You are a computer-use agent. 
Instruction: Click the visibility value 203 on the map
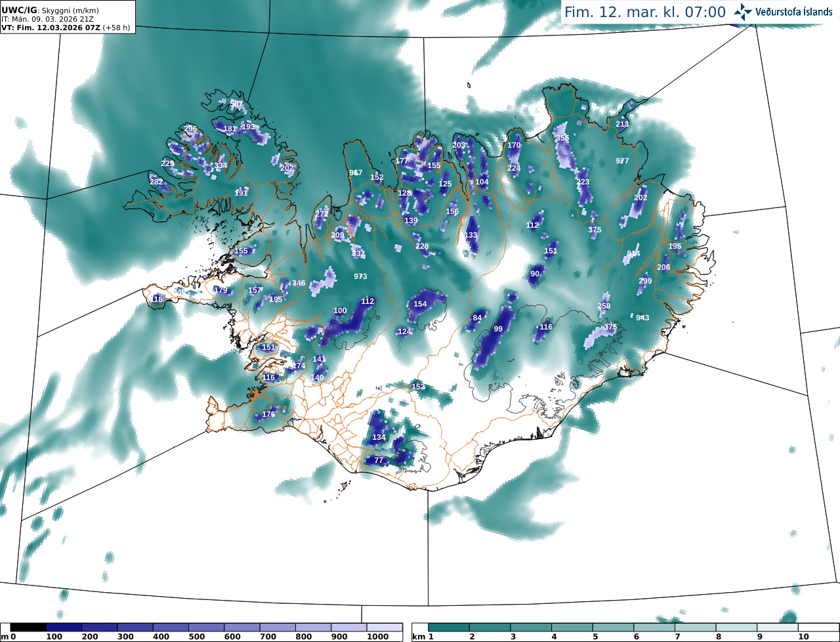[x=459, y=146]
